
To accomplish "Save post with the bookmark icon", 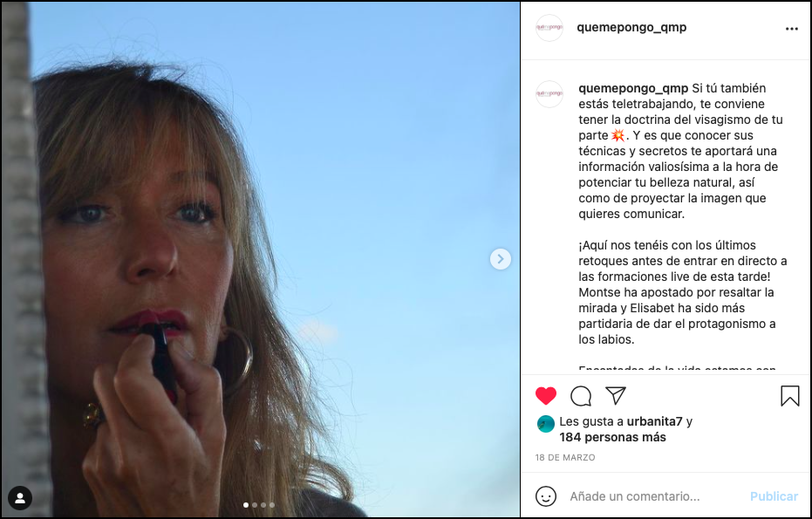I will click(x=789, y=396).
